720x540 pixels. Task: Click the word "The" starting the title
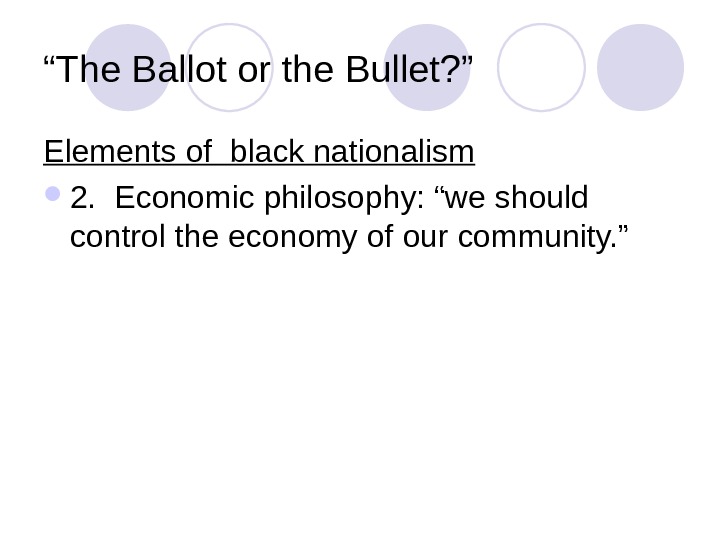92,71
